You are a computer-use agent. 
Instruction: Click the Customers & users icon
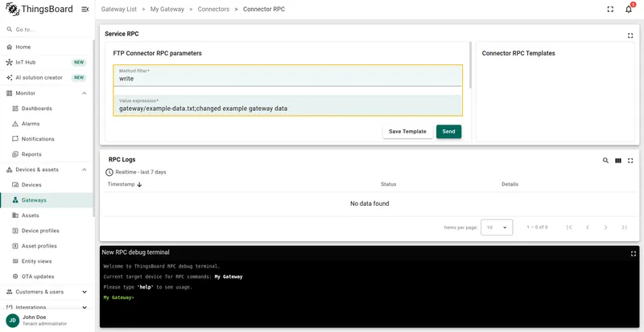(10, 292)
